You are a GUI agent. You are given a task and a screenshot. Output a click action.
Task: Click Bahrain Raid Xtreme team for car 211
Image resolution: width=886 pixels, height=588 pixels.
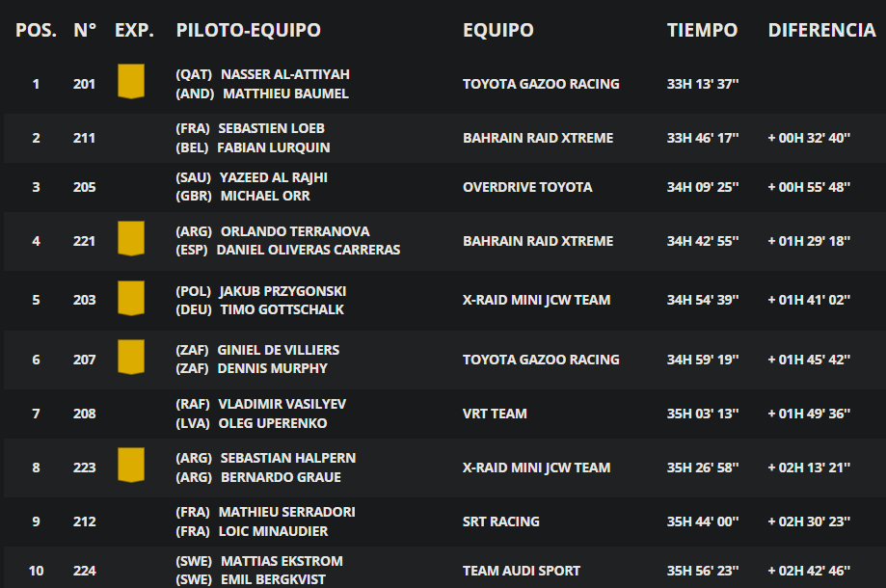pyautogui.click(x=538, y=138)
